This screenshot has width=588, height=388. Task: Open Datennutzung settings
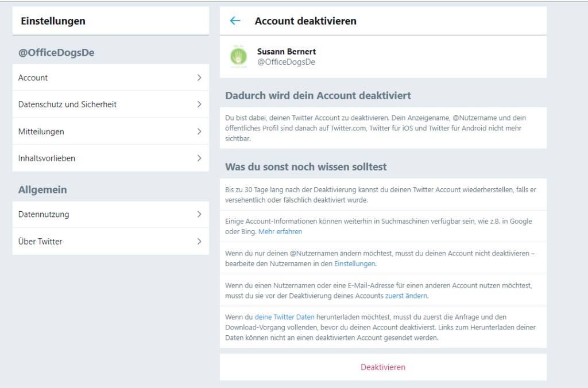click(x=111, y=215)
